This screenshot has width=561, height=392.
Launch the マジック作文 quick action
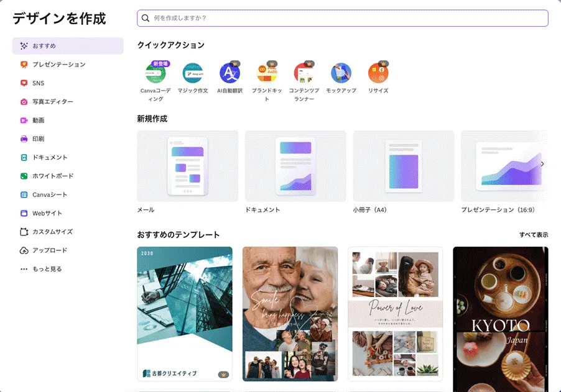[192, 73]
